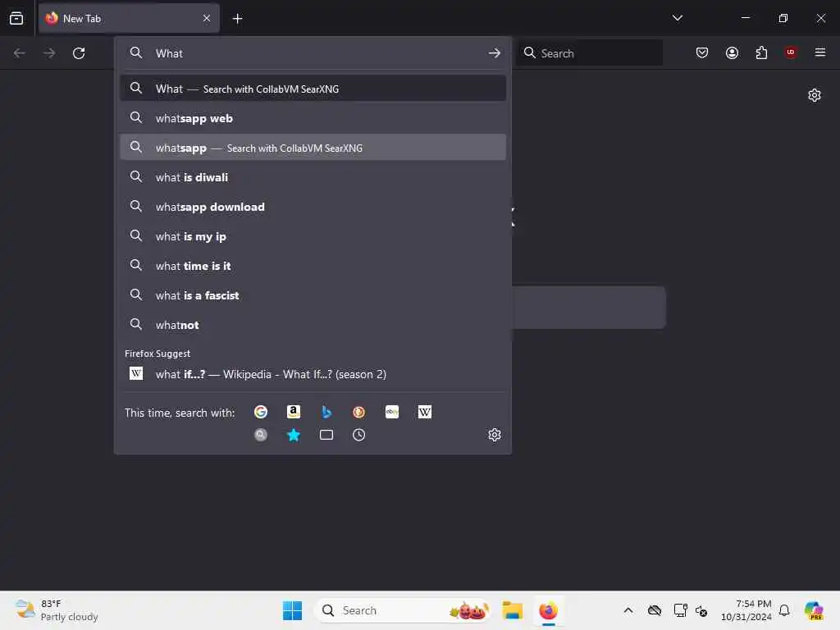Screen dimensions: 840x630
Task: Open weather widget showing 83°F
Action: click(x=57, y=610)
